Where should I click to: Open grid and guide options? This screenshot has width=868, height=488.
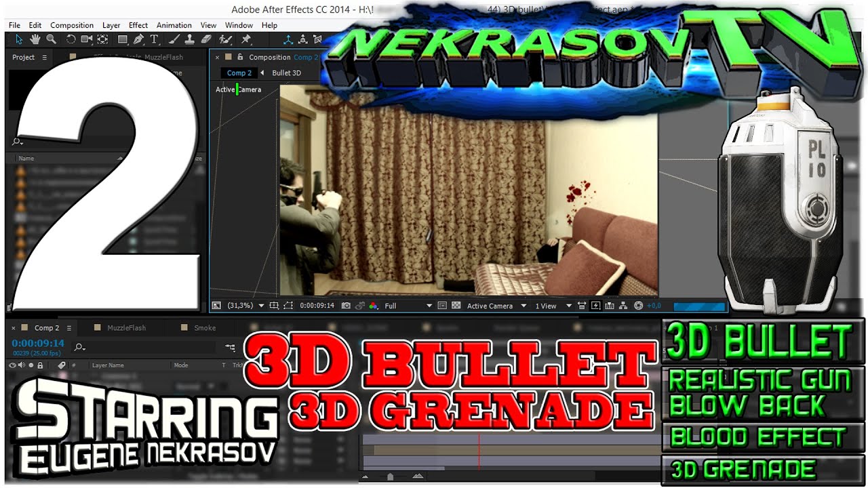274,306
